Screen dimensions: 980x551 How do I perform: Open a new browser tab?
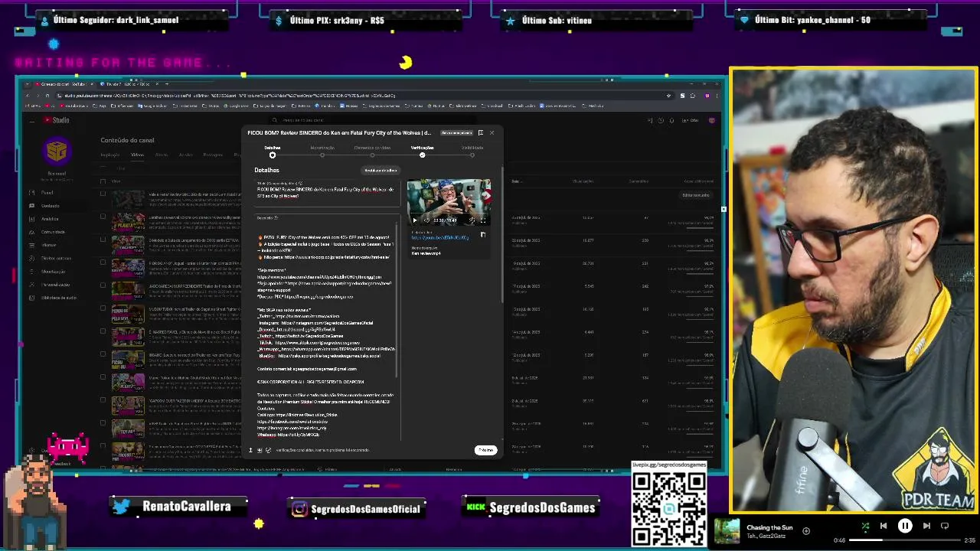[167, 83]
